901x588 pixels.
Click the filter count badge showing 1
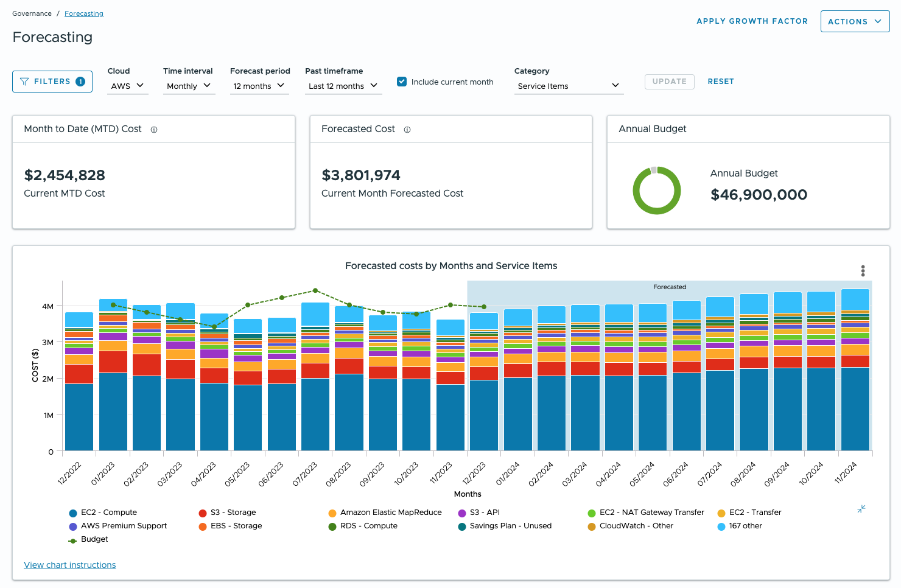80,82
